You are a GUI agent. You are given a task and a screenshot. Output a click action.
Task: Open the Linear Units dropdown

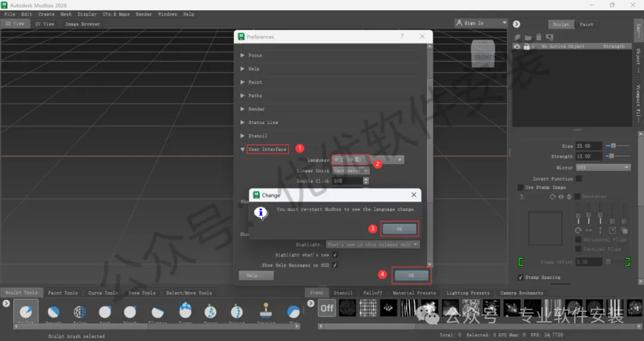pyautogui.click(x=351, y=170)
